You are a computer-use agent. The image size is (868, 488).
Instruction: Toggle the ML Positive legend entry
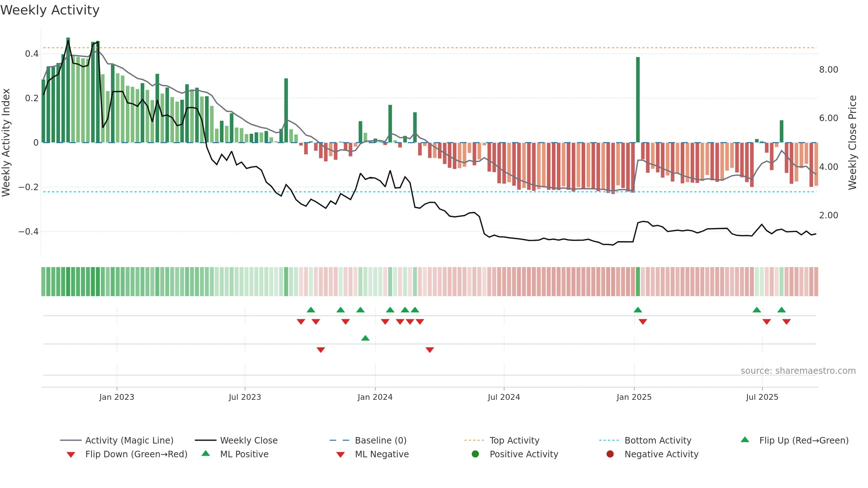tap(235, 454)
